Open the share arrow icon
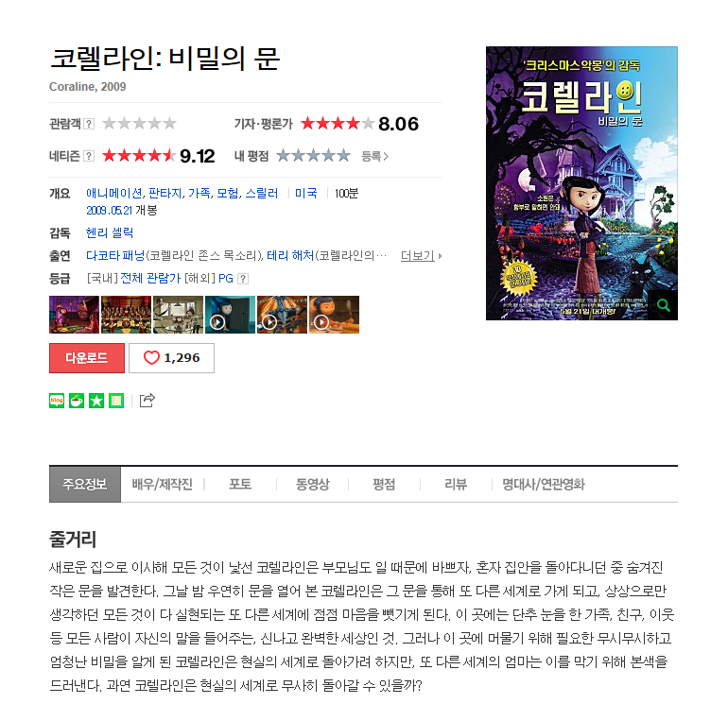Viewport: 728px width, 721px height. pyautogui.click(x=147, y=400)
